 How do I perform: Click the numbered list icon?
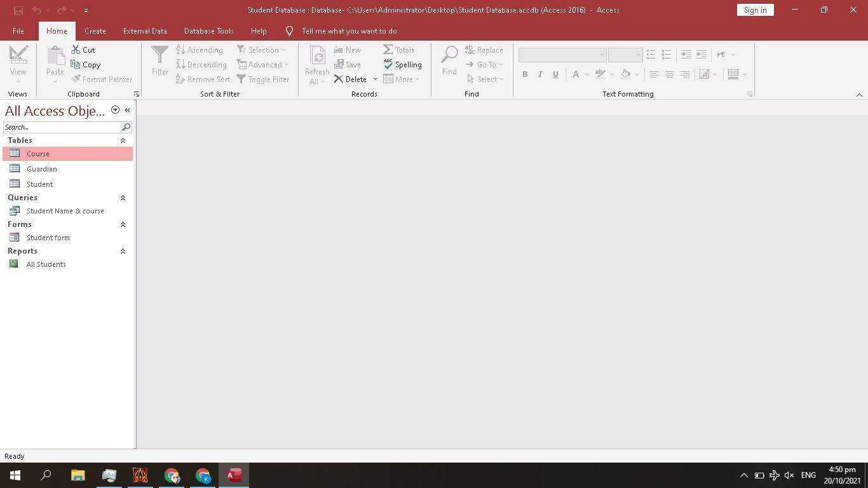pyautogui.click(x=666, y=55)
